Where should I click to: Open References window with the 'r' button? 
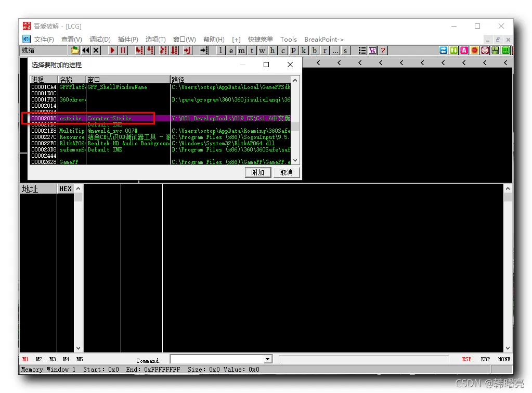click(x=325, y=50)
